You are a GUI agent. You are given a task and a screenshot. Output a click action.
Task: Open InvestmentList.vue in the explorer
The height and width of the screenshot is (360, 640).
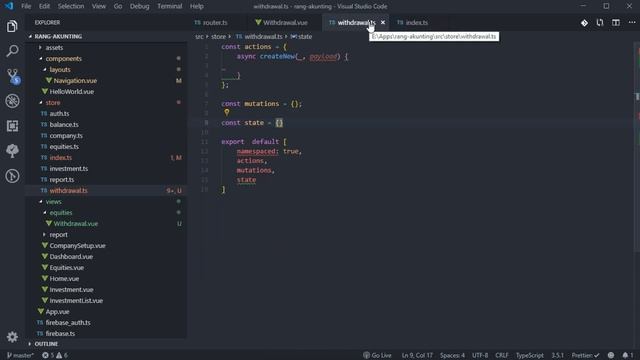pyautogui.click(x=76, y=301)
